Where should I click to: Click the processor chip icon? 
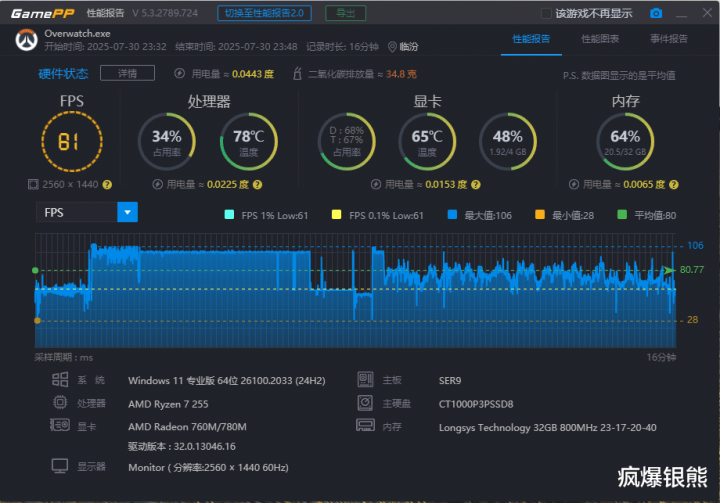[60, 403]
